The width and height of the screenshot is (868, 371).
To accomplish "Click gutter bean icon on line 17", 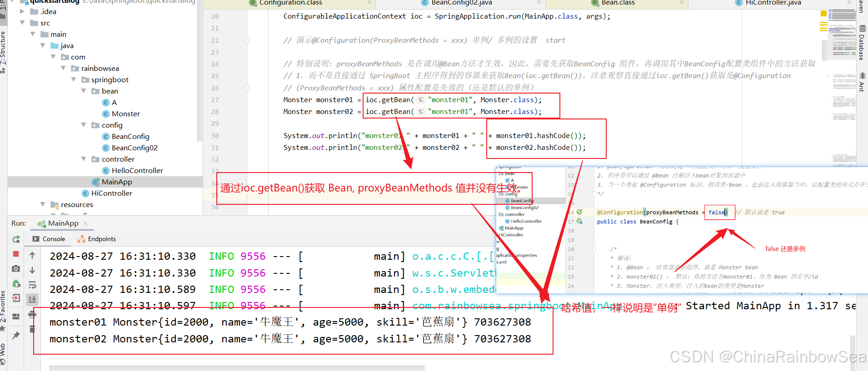I will point(579,221).
